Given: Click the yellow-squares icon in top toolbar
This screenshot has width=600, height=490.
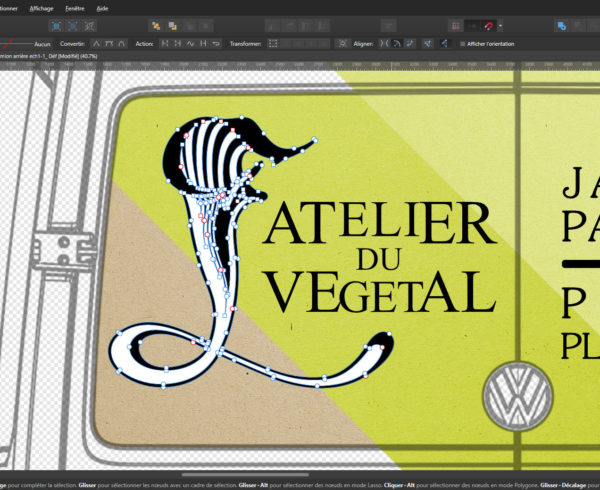Looking at the screenshot, I should point(156,26).
